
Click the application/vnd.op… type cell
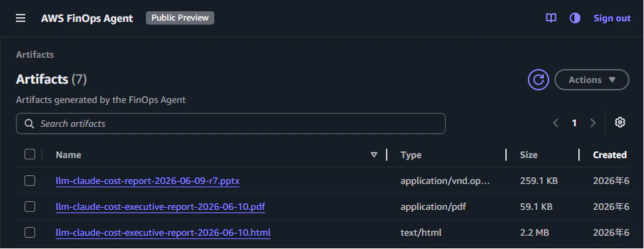(445, 181)
